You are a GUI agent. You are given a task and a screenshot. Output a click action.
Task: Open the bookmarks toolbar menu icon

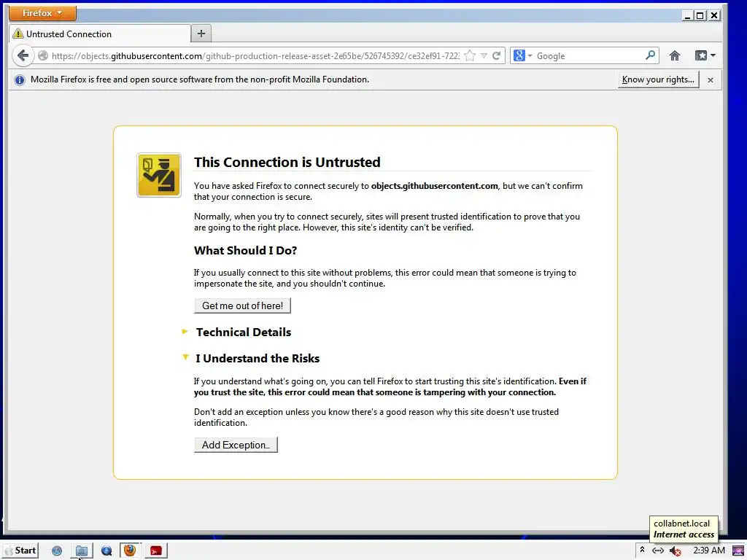pos(705,55)
